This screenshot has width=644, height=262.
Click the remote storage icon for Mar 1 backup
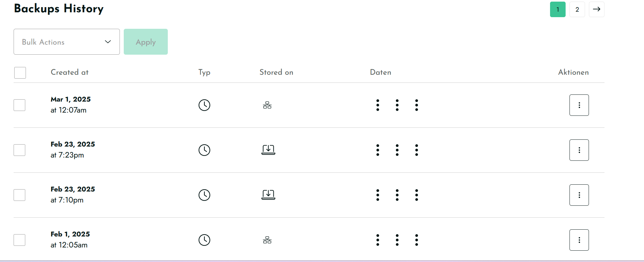(267, 105)
